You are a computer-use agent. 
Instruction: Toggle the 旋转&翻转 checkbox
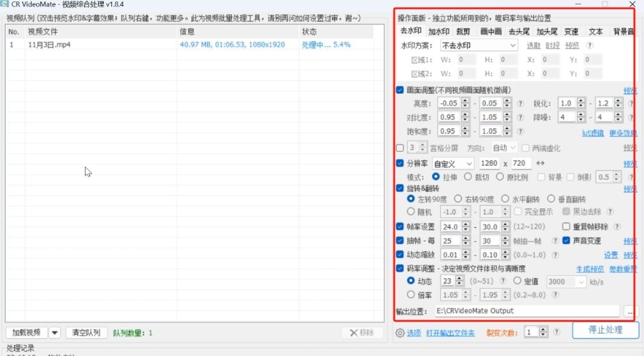400,188
